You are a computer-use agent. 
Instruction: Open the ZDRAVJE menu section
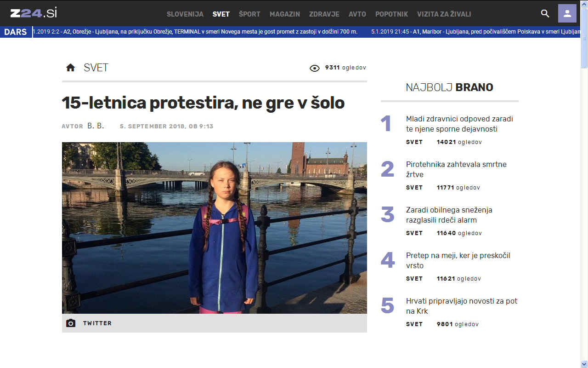[324, 14]
